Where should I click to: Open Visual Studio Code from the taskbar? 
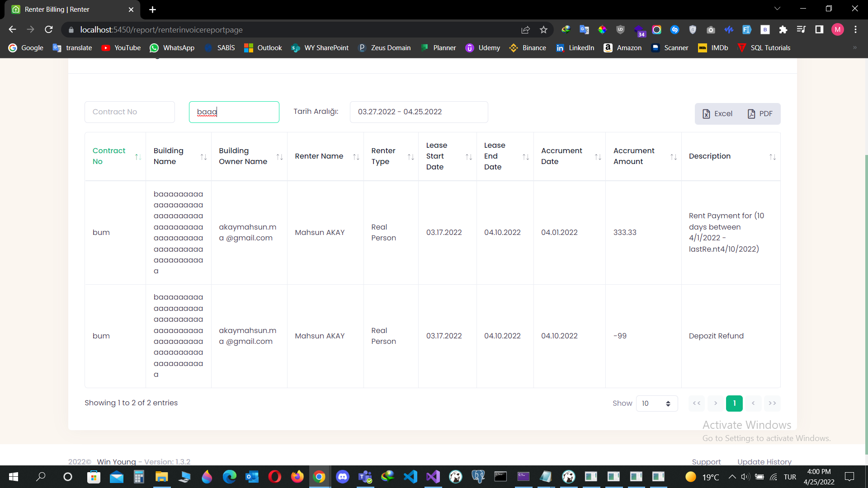click(410, 477)
